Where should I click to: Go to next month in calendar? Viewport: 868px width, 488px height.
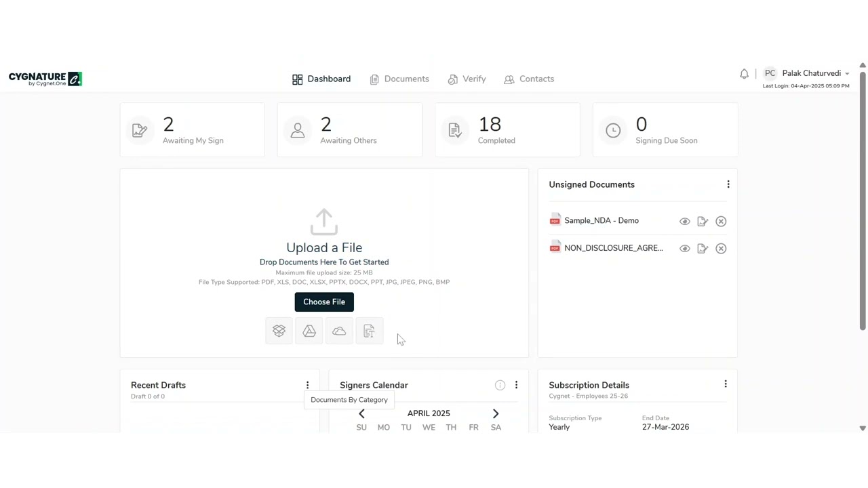click(x=496, y=413)
